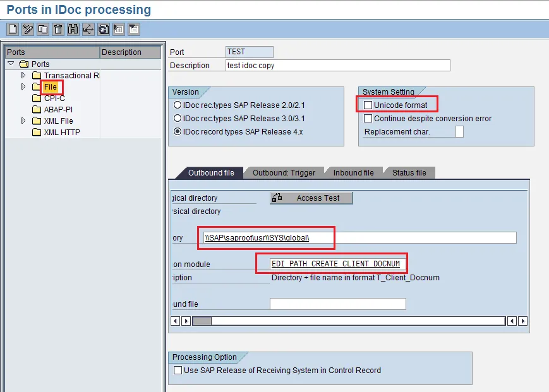Enable the Unicode format checkbox
549x392 pixels.
click(x=368, y=105)
